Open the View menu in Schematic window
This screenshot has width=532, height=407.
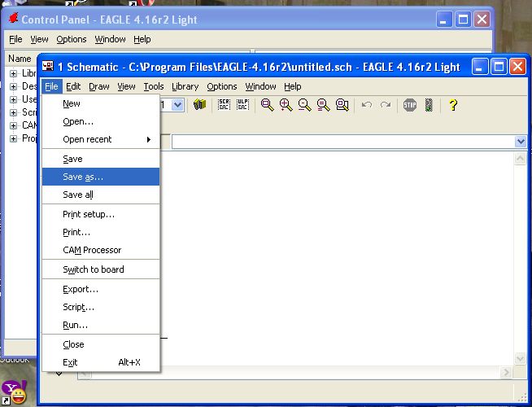[x=126, y=86]
